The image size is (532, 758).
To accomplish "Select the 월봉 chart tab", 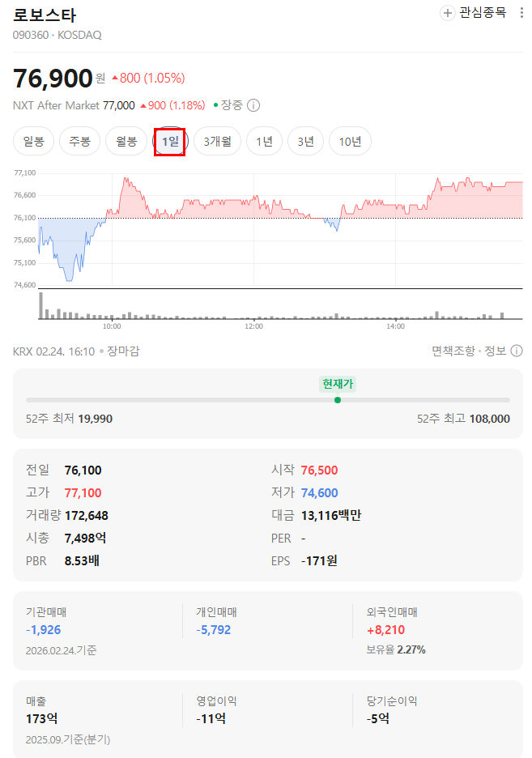I will tap(126, 142).
